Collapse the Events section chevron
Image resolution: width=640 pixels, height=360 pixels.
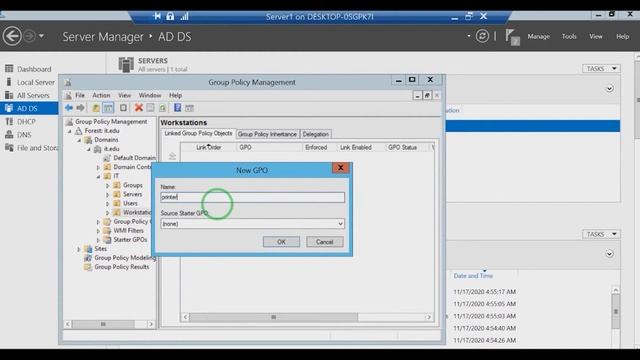click(609, 254)
